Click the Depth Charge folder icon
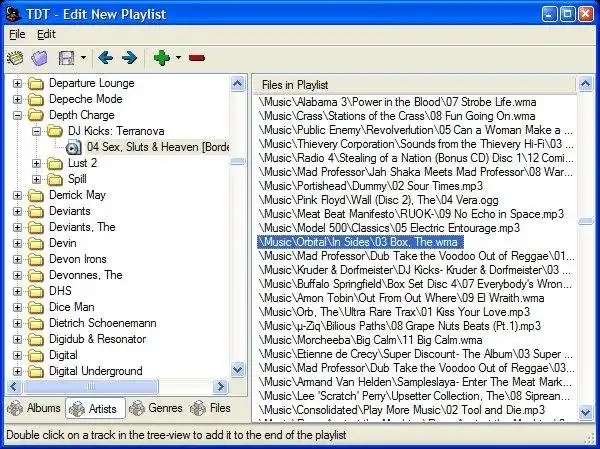 click(x=36, y=115)
